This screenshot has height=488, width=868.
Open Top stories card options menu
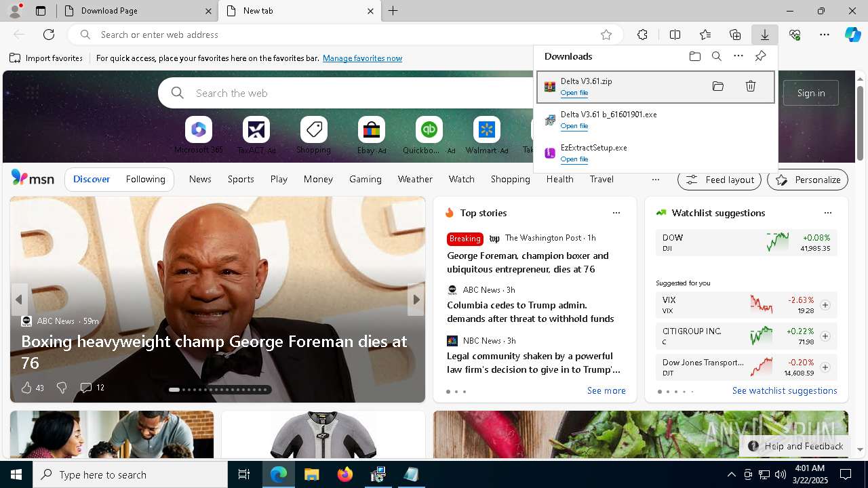pos(616,213)
